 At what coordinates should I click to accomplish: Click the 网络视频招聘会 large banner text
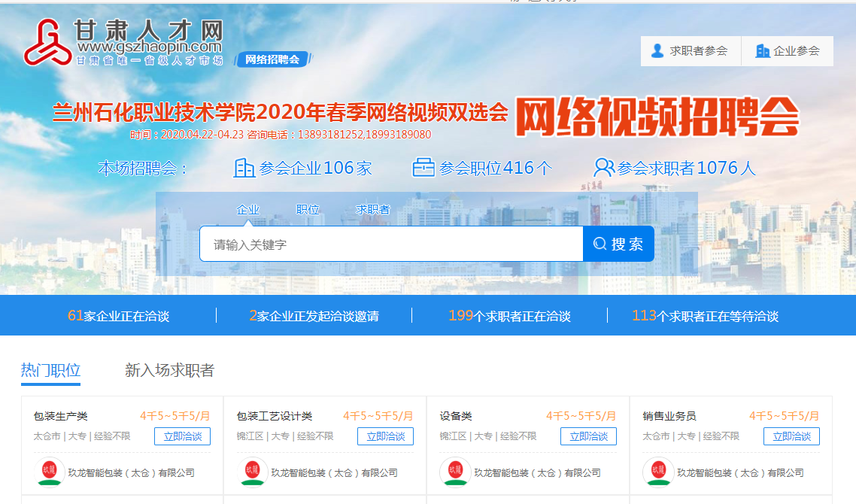pos(657,117)
